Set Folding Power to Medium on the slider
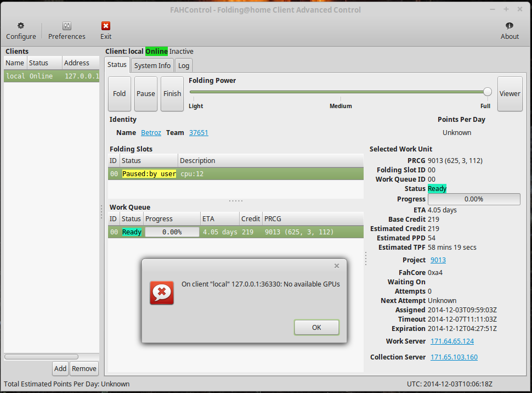532x393 pixels. pyautogui.click(x=341, y=92)
